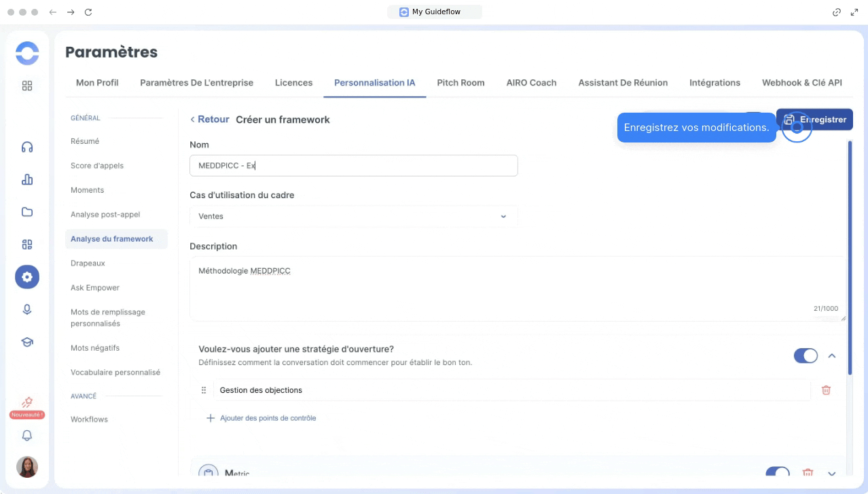Open the AIRO Coach tab
Viewport: 868px width, 494px height.
pyautogui.click(x=531, y=83)
